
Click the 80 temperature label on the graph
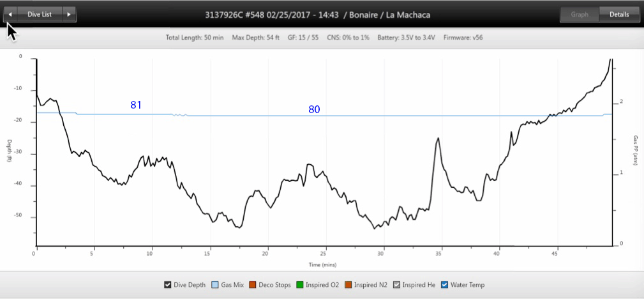point(314,109)
